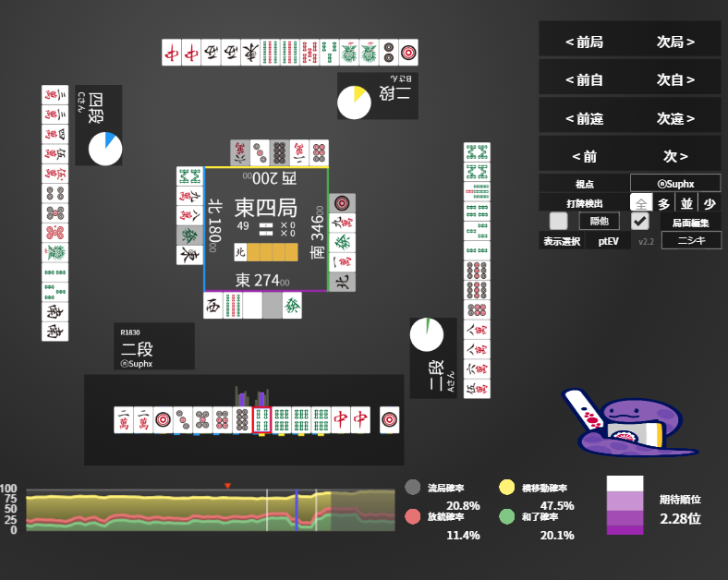This screenshot has height=580, width=728.
Task: Click the 2.28位 expected rank value
Action: (680, 519)
